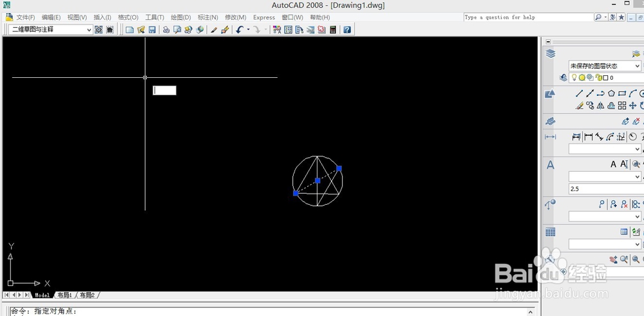Click the Add Leader tool
The width and height of the screenshot is (644, 316).
point(613,203)
